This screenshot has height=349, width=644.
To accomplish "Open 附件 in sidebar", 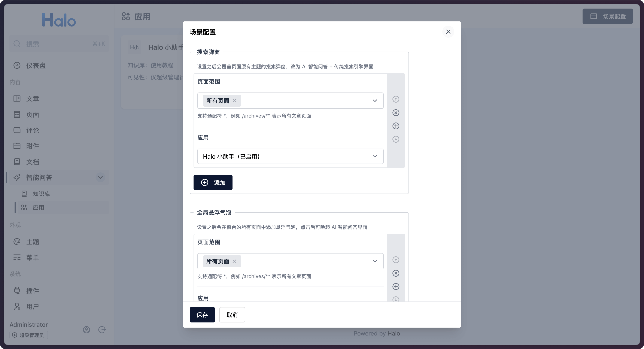I will coord(59,146).
